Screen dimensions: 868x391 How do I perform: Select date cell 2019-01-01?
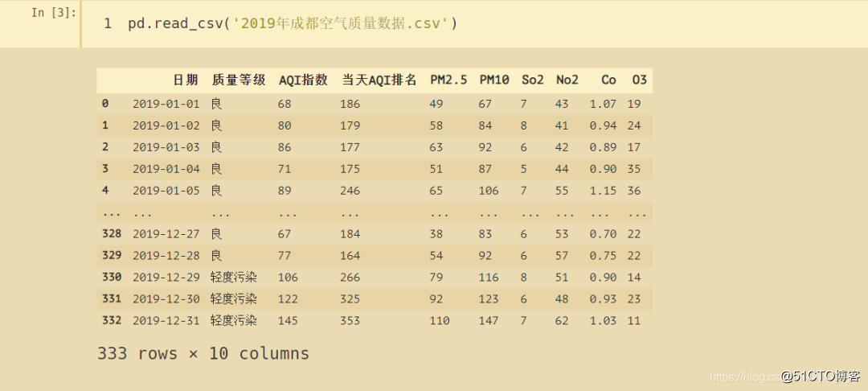click(x=166, y=104)
